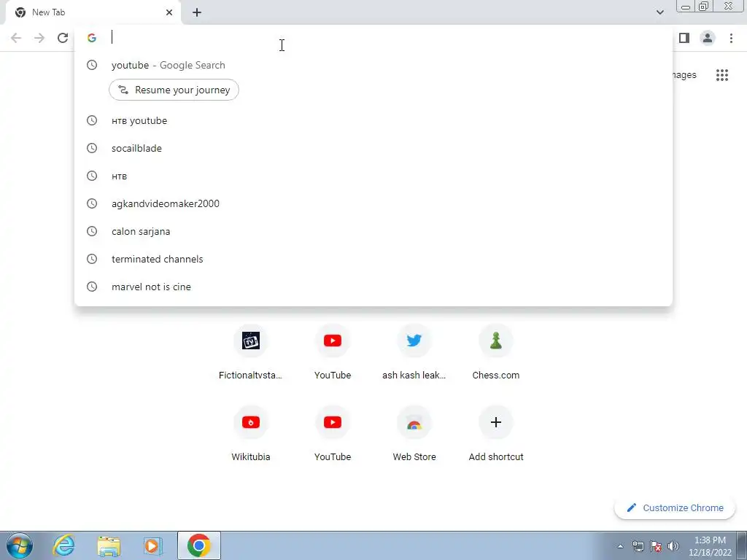
Task: Choose 'calon sarjana' suggestion
Action: tap(373, 231)
